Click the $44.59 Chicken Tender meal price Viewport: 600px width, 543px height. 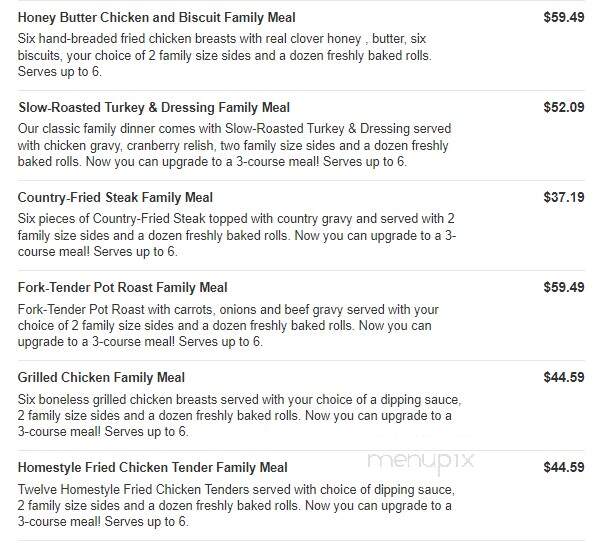pos(564,467)
